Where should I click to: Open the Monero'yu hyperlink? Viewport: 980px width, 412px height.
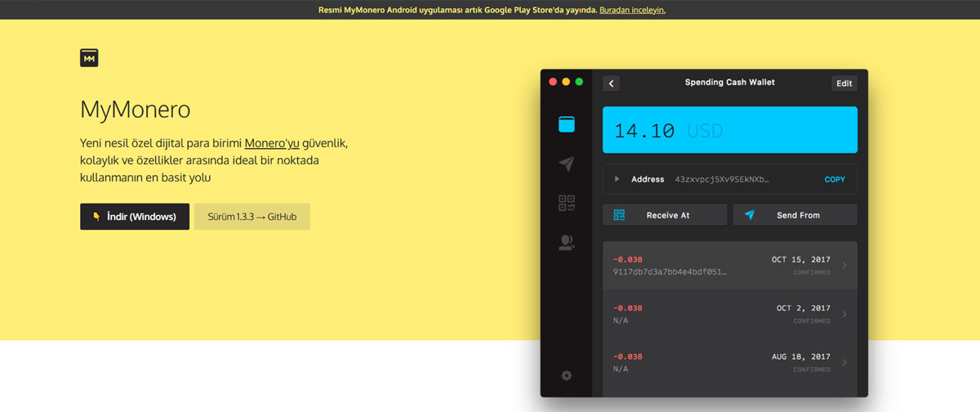tap(272, 143)
